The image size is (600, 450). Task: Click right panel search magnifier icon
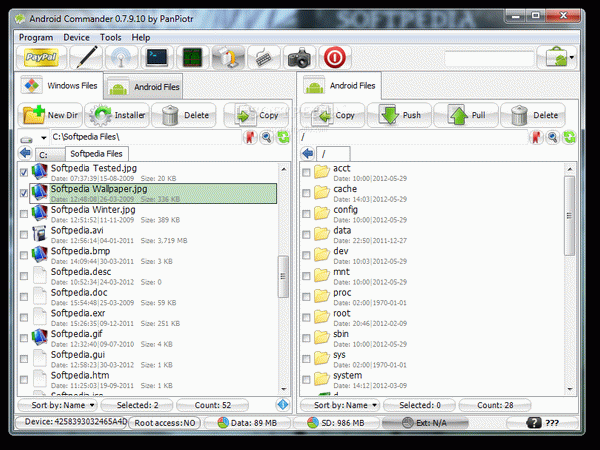coord(553,137)
